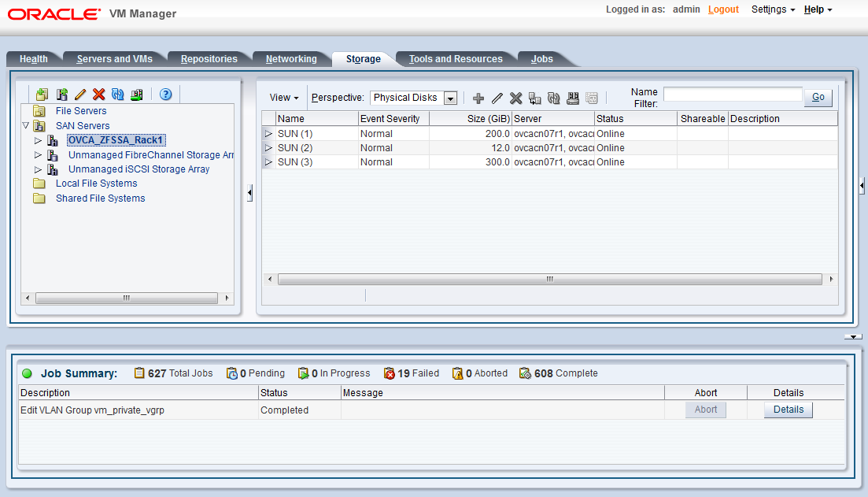Open the View menu dropdown
Image resolution: width=868 pixels, height=497 pixels.
(284, 98)
